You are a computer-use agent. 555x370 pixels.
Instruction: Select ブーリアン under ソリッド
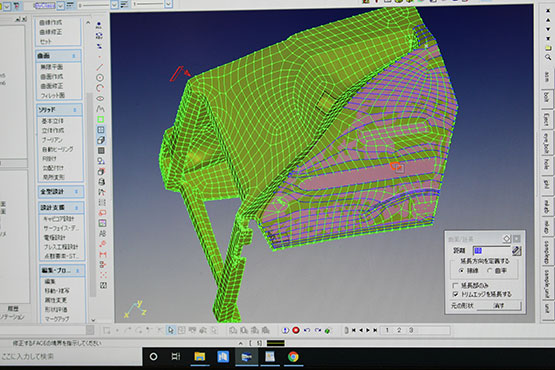click(x=52, y=140)
